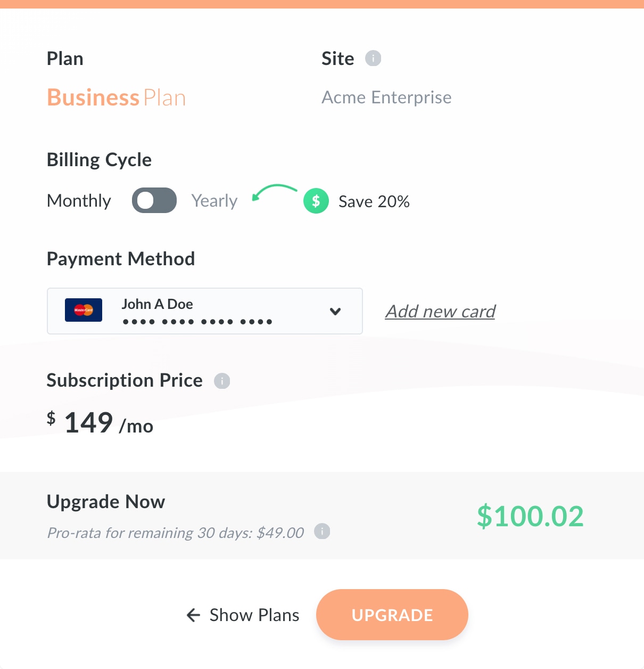Select the Yearly billing label
This screenshot has width=644, height=669.
[214, 201]
